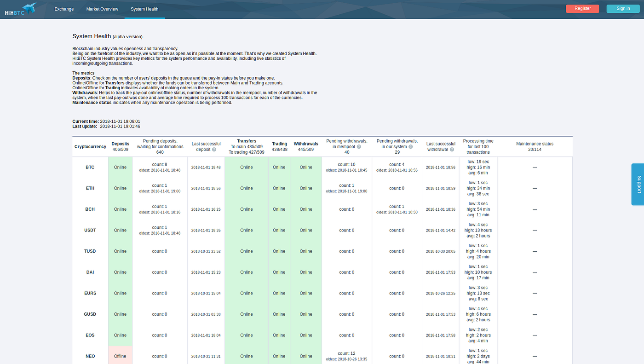
Task: Click ETH last withdrawal '2018-11-01 18:59'
Action: tap(441, 188)
